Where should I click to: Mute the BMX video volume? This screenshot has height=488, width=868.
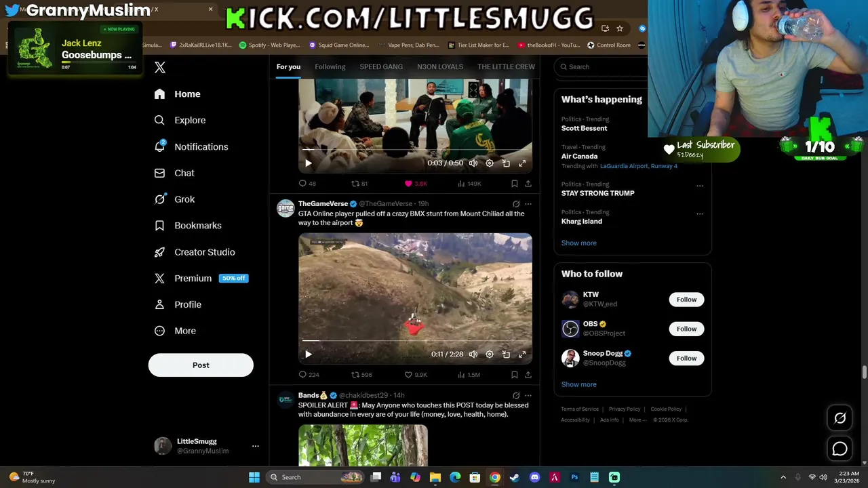tap(473, 354)
